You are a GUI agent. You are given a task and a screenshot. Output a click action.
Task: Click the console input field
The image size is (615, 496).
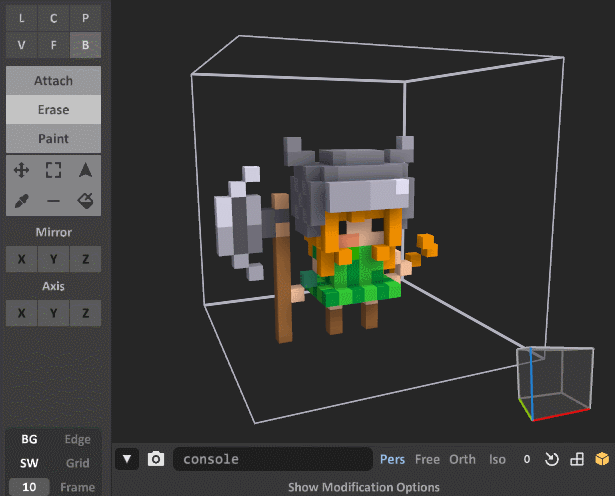pos(273,459)
